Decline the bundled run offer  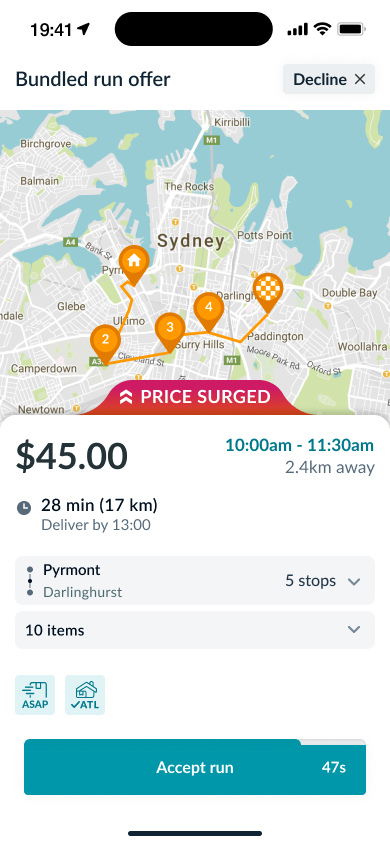coord(329,79)
